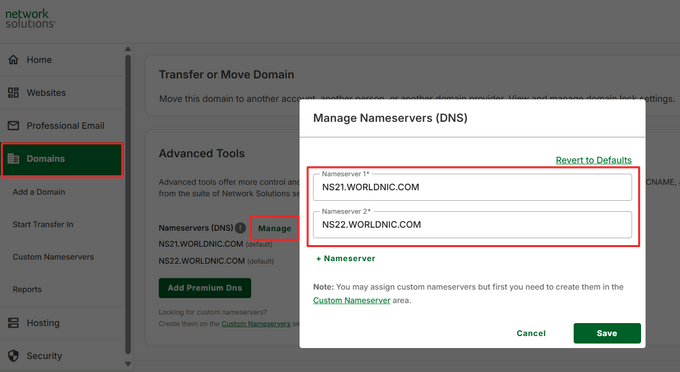Click the NS21.WORLDNIC.COM (default) text
The width and height of the screenshot is (680, 372).
215,244
